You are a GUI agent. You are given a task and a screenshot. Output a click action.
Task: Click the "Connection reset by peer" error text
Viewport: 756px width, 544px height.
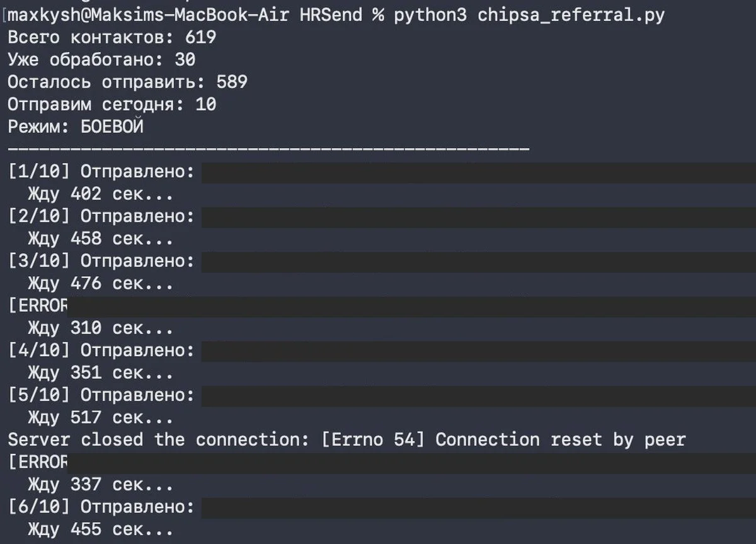(x=559, y=439)
